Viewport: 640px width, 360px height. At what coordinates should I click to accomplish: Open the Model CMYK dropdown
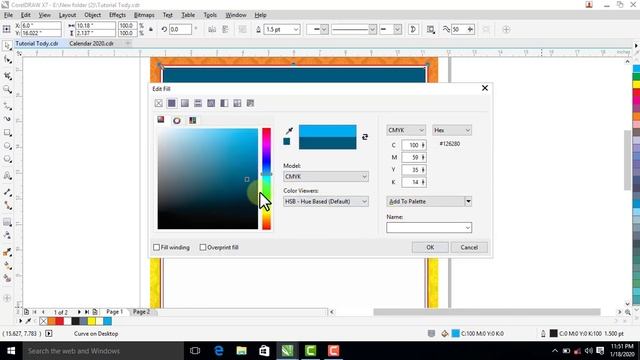326,176
